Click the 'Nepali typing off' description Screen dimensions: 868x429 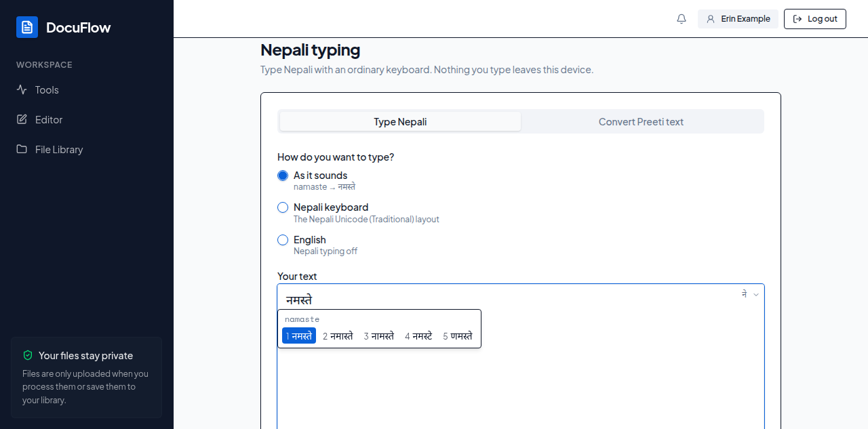(x=325, y=251)
